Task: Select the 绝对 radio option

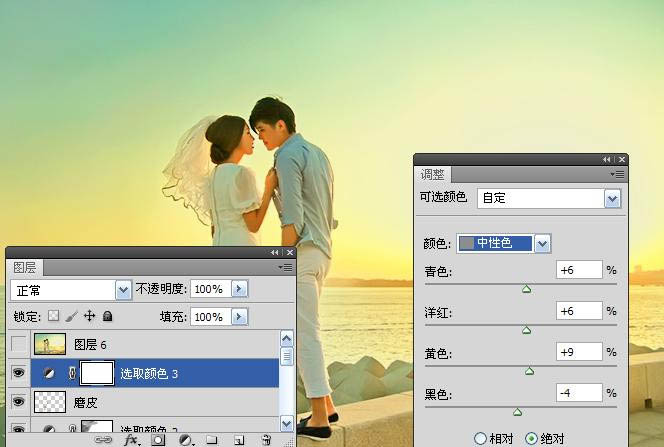Action: click(x=532, y=438)
